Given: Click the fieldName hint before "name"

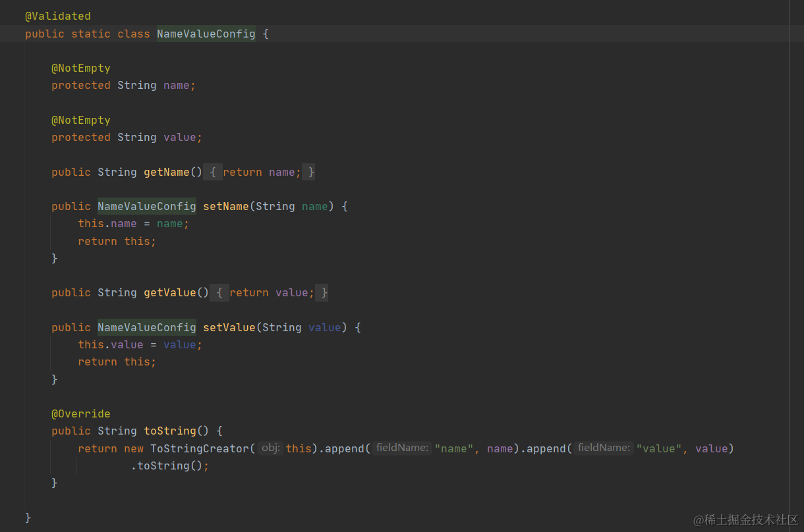Looking at the screenshot, I should click(x=402, y=448).
